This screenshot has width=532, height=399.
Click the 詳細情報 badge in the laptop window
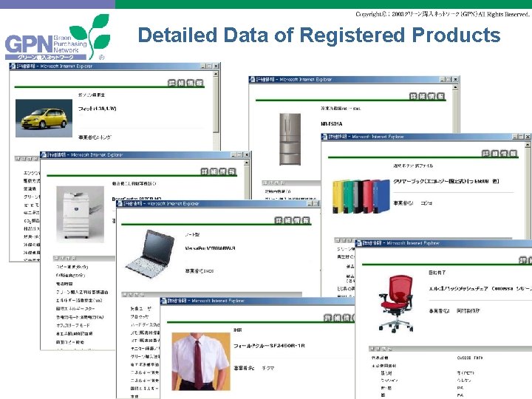click(x=292, y=220)
